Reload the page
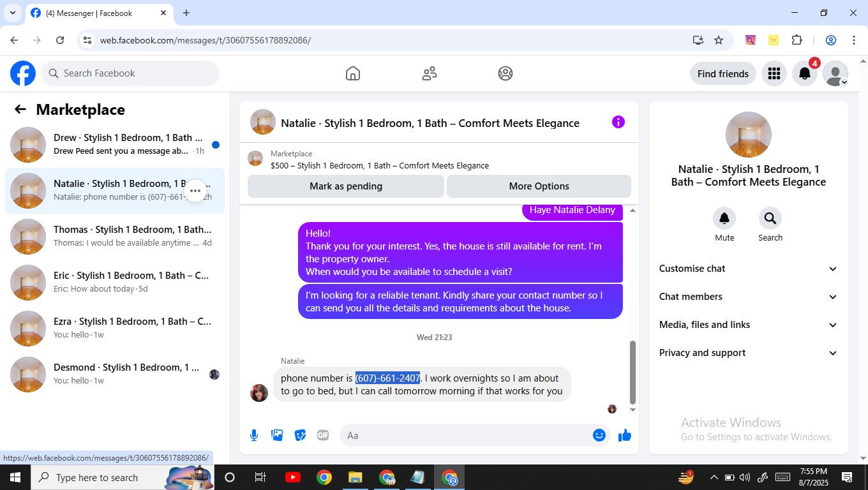The height and width of the screenshot is (490, 868). click(x=60, y=40)
